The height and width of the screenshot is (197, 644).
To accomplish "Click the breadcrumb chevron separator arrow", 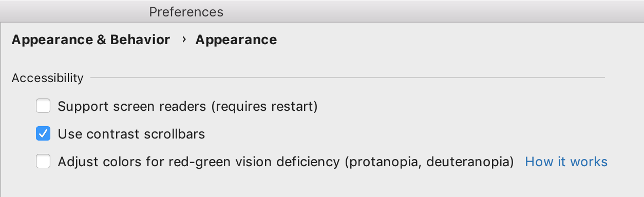I will coord(183,40).
